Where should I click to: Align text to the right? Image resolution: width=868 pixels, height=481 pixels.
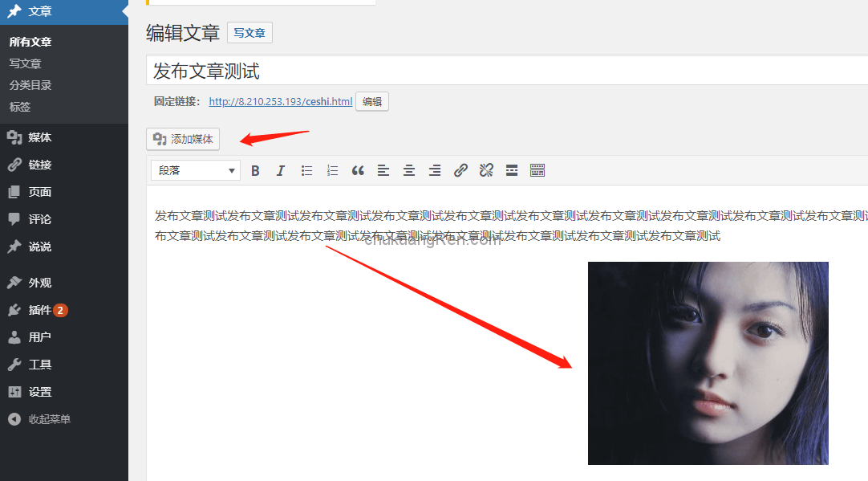(x=435, y=170)
